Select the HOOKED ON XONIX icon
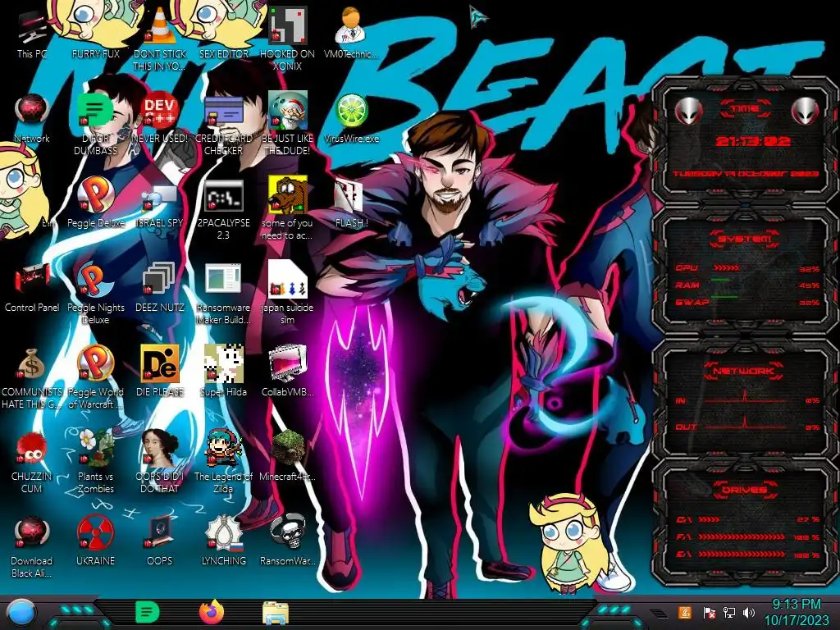 click(288, 27)
